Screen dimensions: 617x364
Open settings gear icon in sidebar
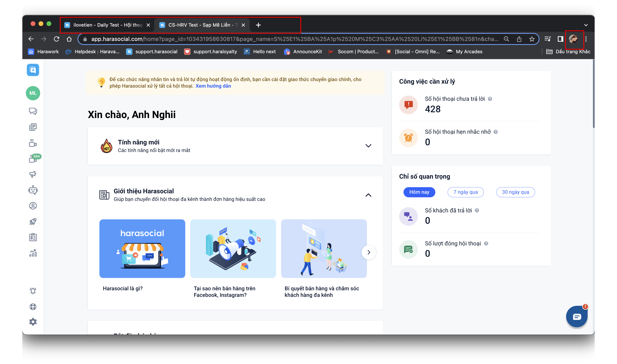pos(33,322)
